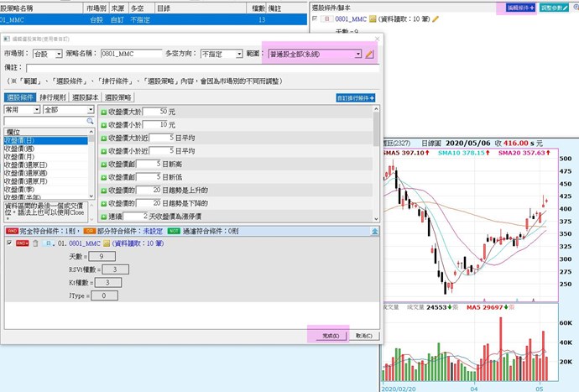Toggle checkbox for condition 01 0801_MMC
579x392 pixels.
point(9,243)
